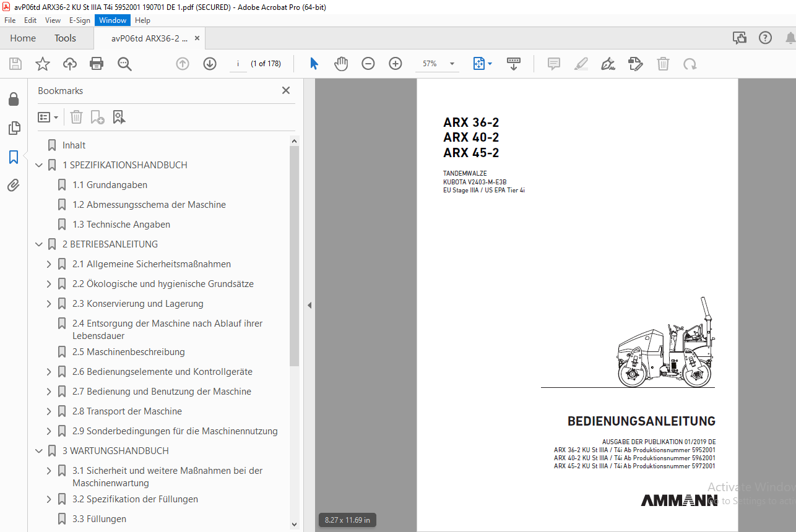796x532 pixels.
Task: Open the fit page options icon
Action: tap(482, 64)
